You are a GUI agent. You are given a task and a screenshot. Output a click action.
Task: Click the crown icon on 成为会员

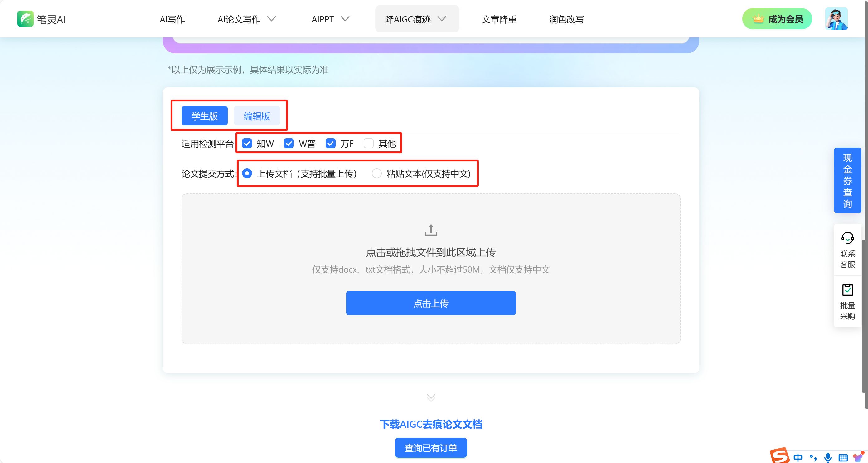[758, 19]
